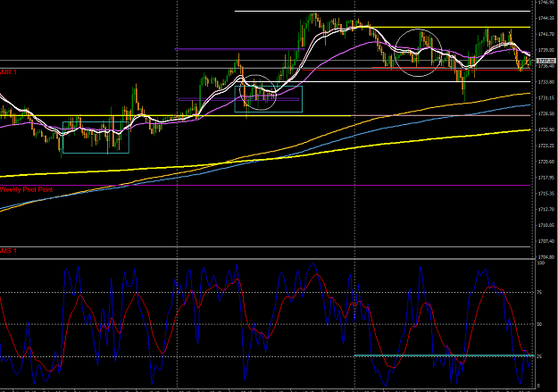
Task: Select the magenta Weekly Pivot Point line
Action: 265,186
